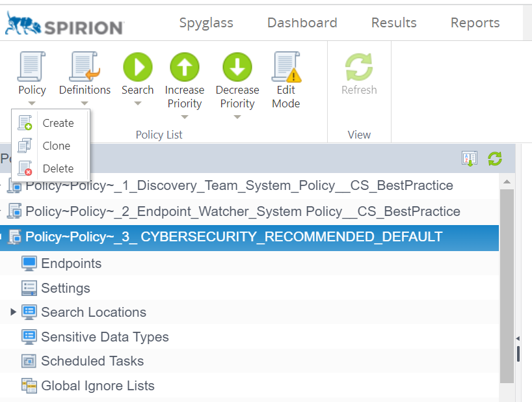The width and height of the screenshot is (532, 402).
Task: Expand the Definitions dropdown arrow
Action: (x=85, y=103)
